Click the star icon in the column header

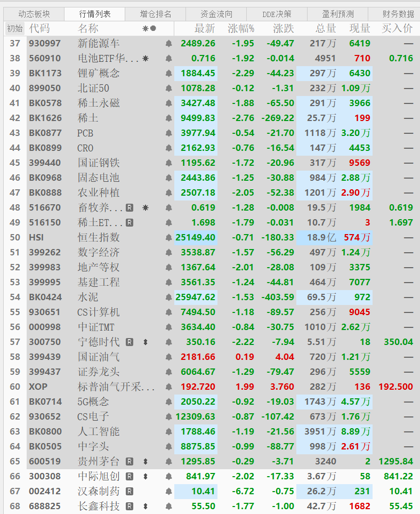tap(145, 28)
